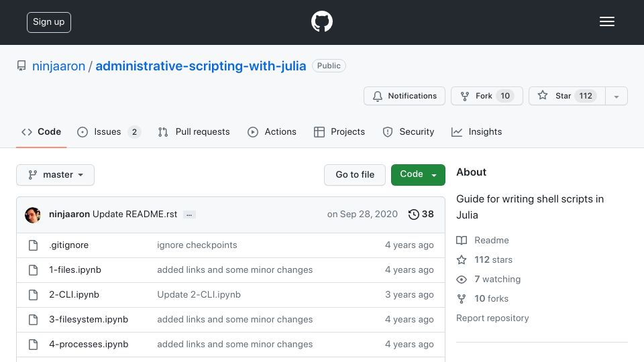Click the Sign up button
This screenshot has width=644, height=362.
(x=49, y=22)
